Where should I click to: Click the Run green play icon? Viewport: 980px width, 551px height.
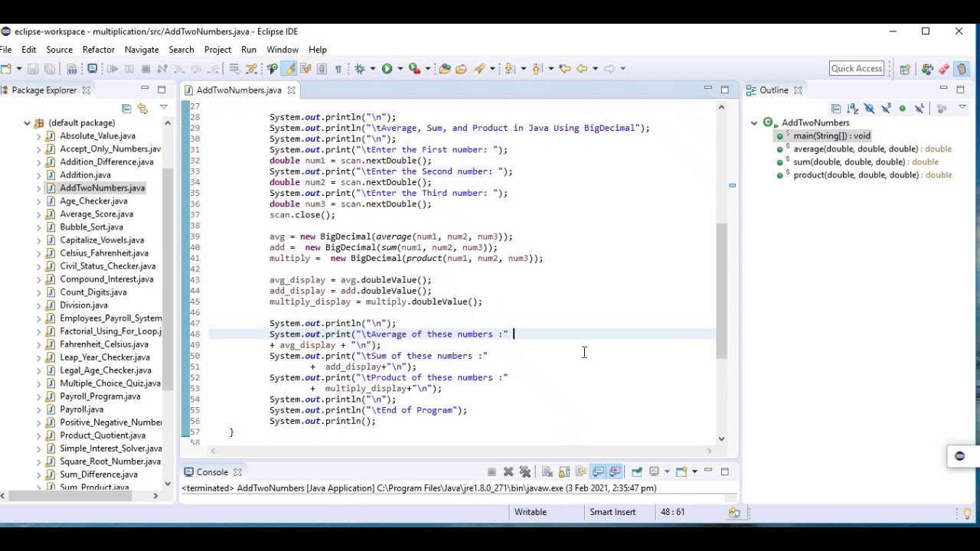coord(387,69)
